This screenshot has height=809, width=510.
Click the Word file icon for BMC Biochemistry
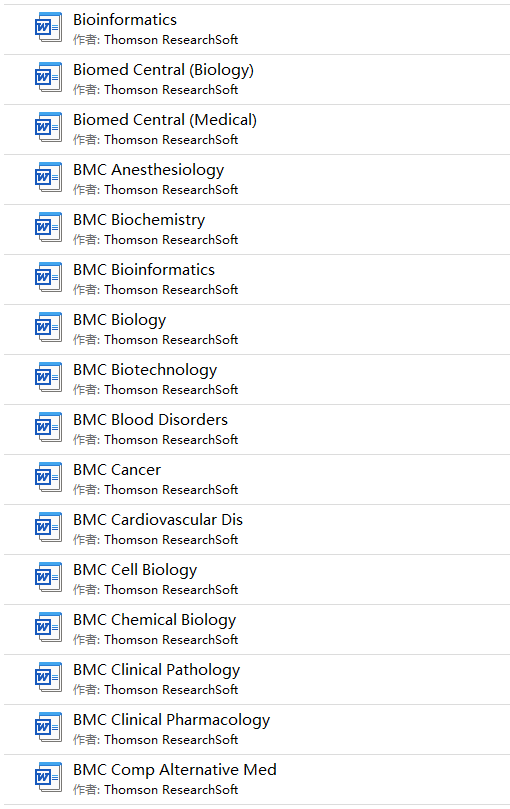(x=49, y=228)
